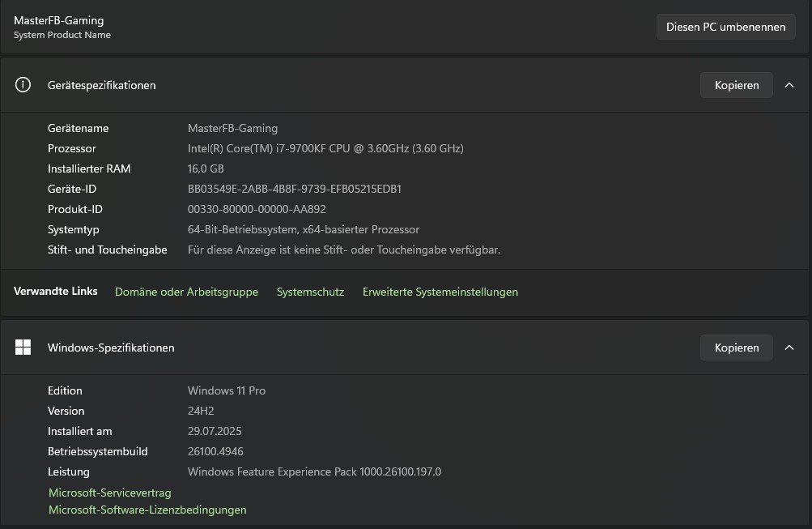
Task: Click the Verwandte Links label
Action: pyautogui.click(x=55, y=291)
